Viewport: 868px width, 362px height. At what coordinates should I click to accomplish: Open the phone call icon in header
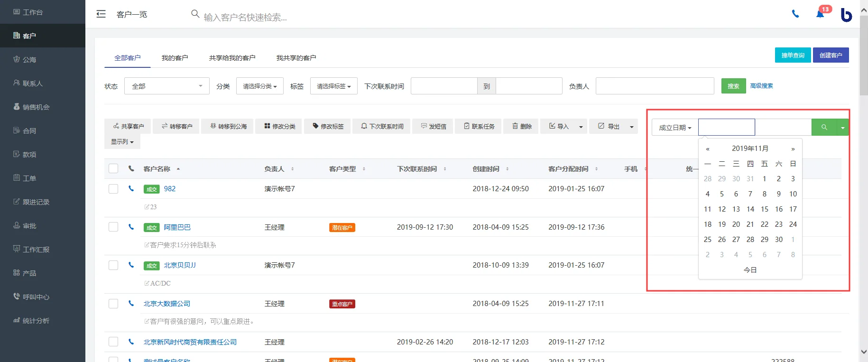coord(795,14)
